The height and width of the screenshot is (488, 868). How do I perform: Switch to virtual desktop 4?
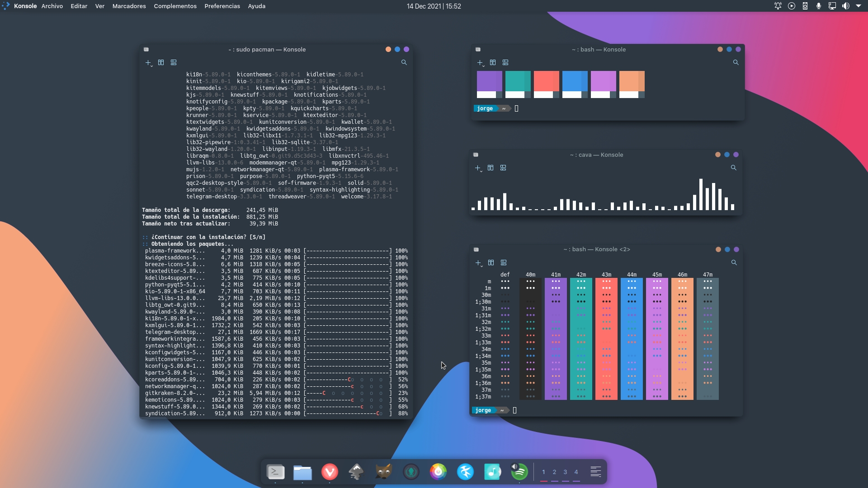point(576,472)
